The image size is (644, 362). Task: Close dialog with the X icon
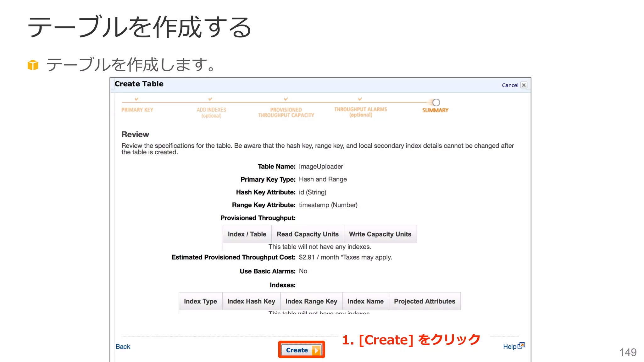pos(524,85)
